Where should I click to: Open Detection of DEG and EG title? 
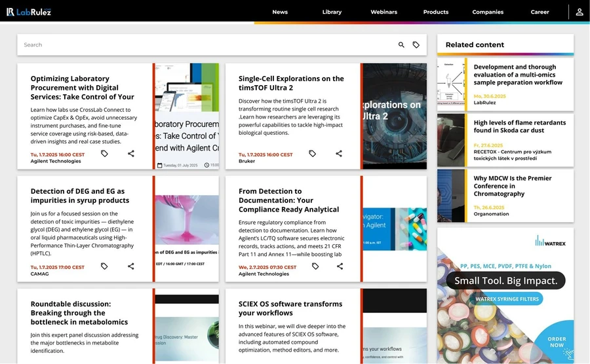coord(80,196)
